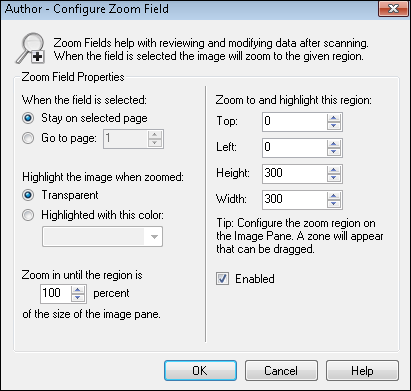The image size is (411, 391).
Task: Lower zoom percent with down arrow
Action: pyautogui.click(x=78, y=297)
